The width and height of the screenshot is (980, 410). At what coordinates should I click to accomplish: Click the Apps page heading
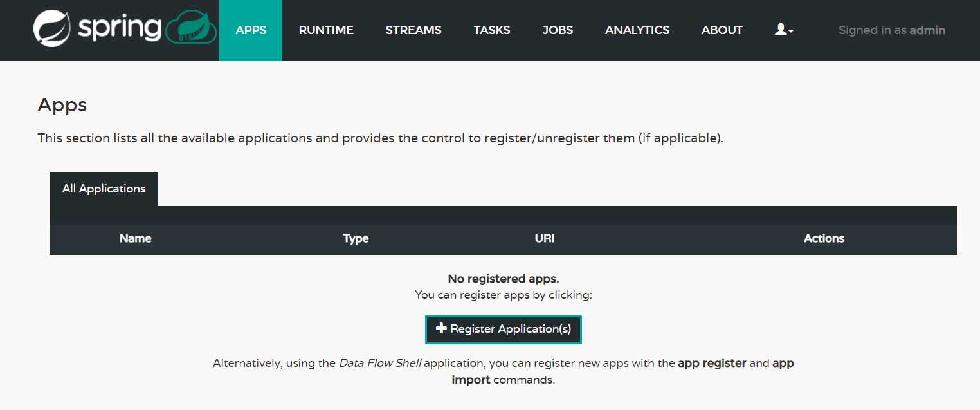tap(62, 105)
